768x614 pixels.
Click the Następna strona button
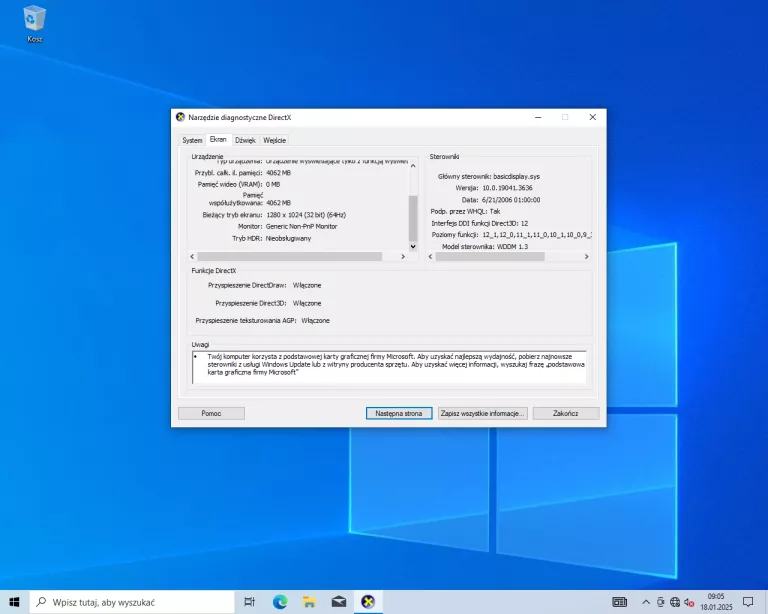pyautogui.click(x=399, y=413)
